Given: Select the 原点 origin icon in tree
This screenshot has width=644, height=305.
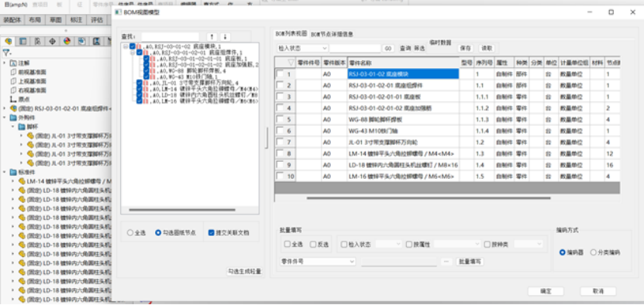Looking at the screenshot, I should 13,99.
